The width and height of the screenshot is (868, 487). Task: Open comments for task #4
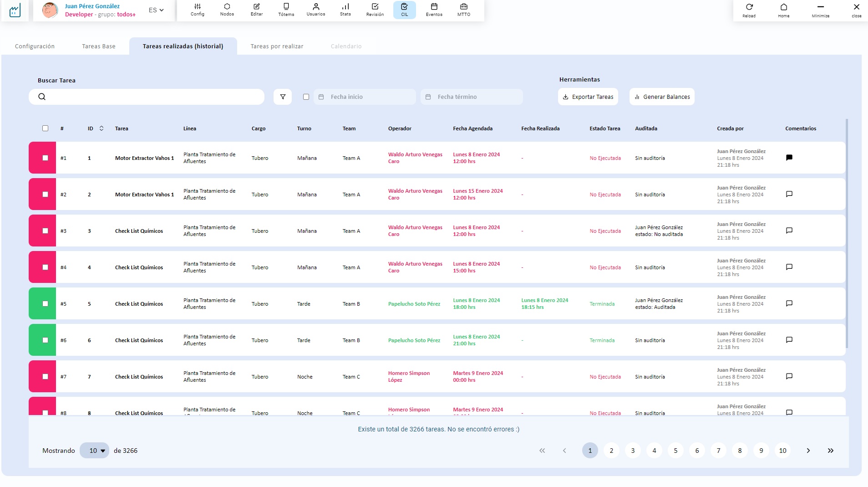click(x=789, y=267)
